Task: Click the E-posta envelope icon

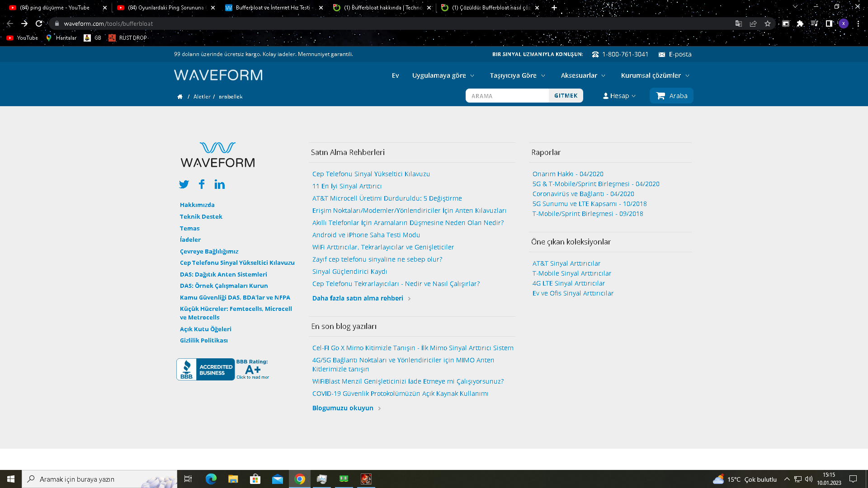Action: coord(662,54)
